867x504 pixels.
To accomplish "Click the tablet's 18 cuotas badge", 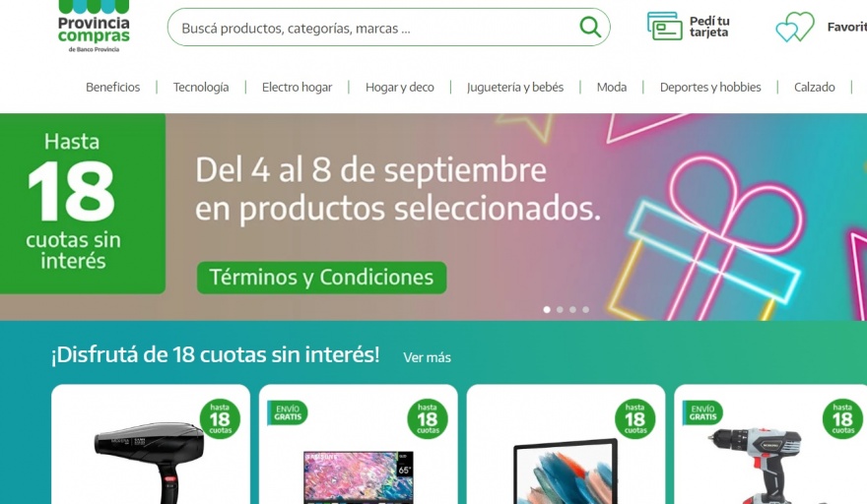I will (x=634, y=419).
